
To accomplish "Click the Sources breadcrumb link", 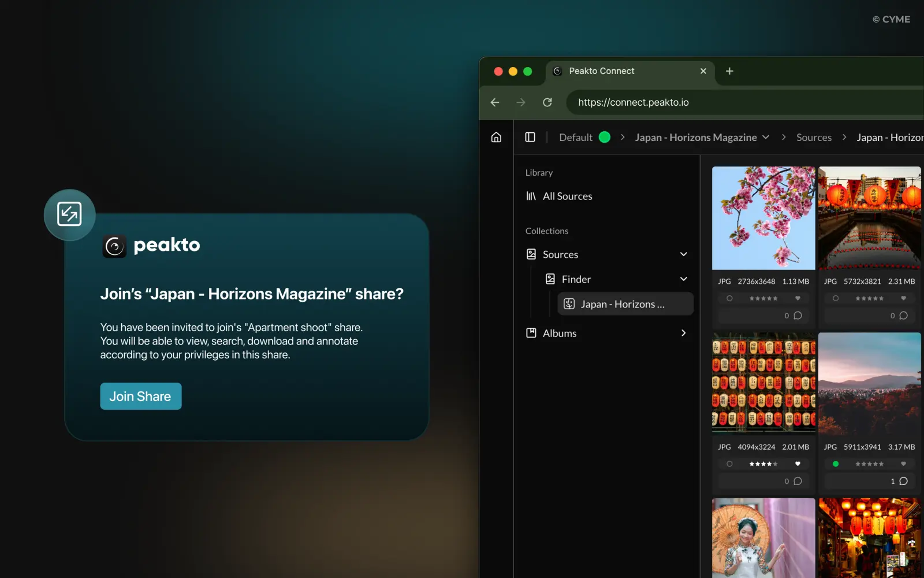I will click(x=814, y=138).
